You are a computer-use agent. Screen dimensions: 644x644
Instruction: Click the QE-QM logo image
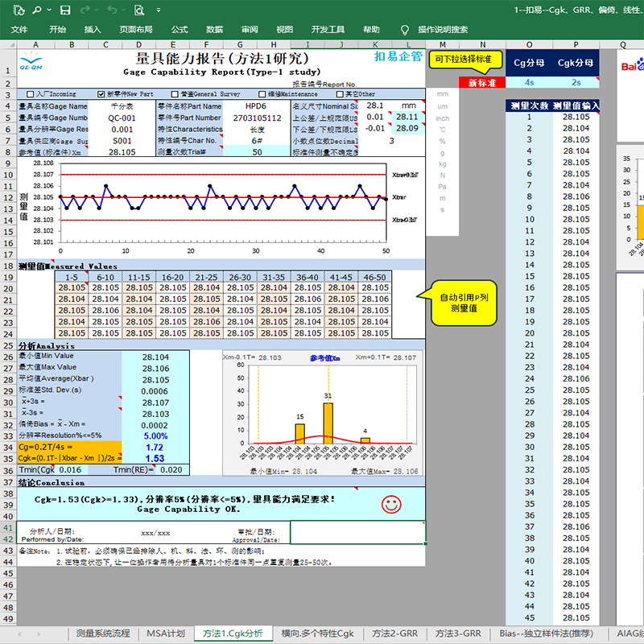coord(31,61)
